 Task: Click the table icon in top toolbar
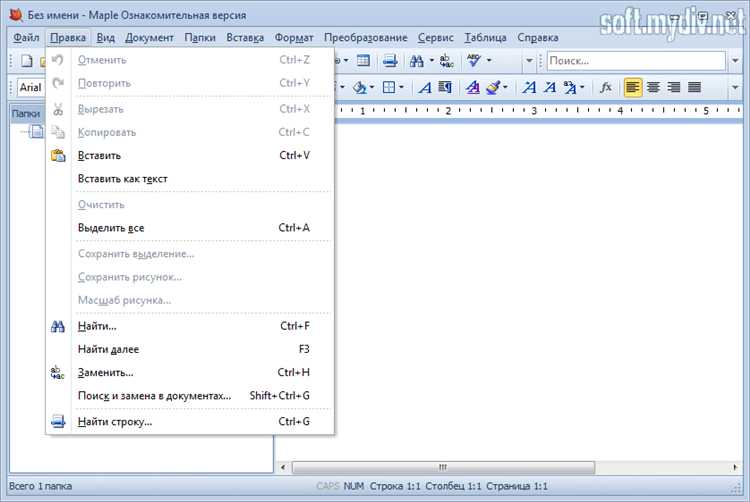coord(363,61)
